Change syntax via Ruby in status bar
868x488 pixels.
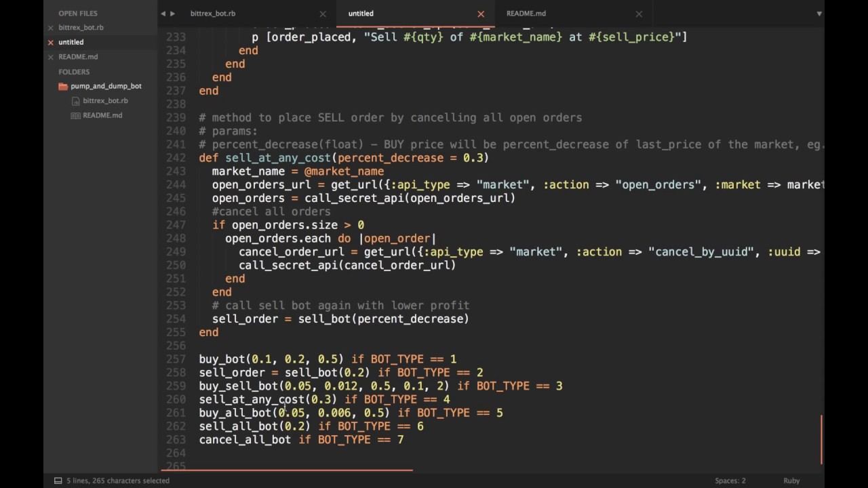[791, 481]
